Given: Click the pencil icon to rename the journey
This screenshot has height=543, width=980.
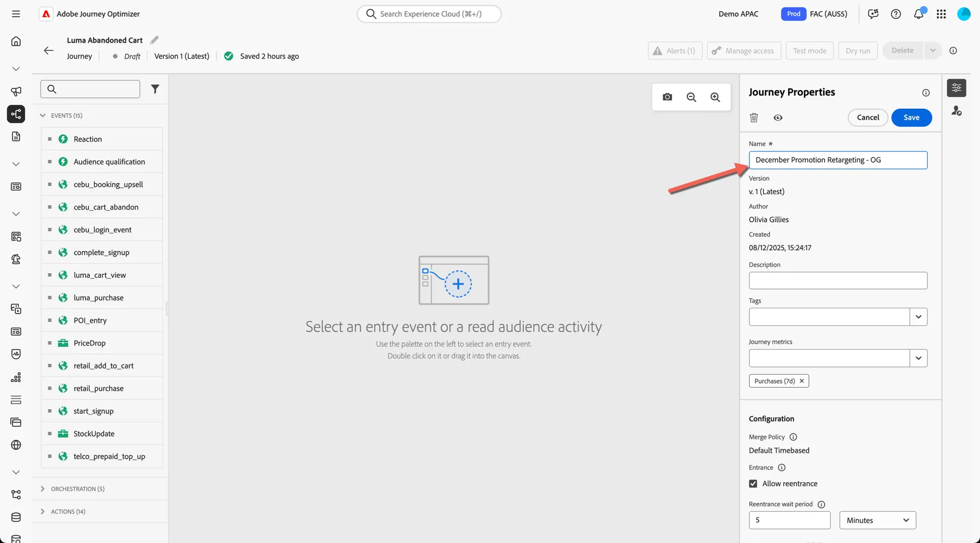Looking at the screenshot, I should point(154,40).
